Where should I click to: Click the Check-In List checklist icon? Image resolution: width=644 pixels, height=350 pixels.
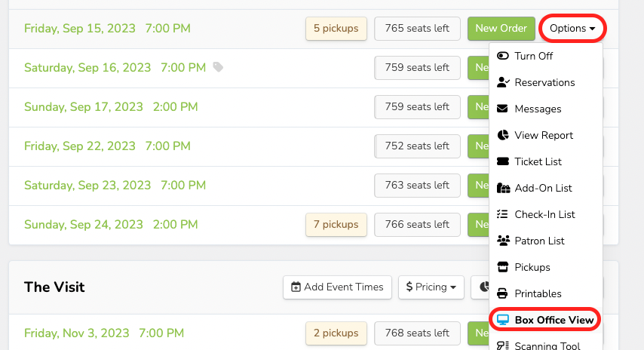503,214
